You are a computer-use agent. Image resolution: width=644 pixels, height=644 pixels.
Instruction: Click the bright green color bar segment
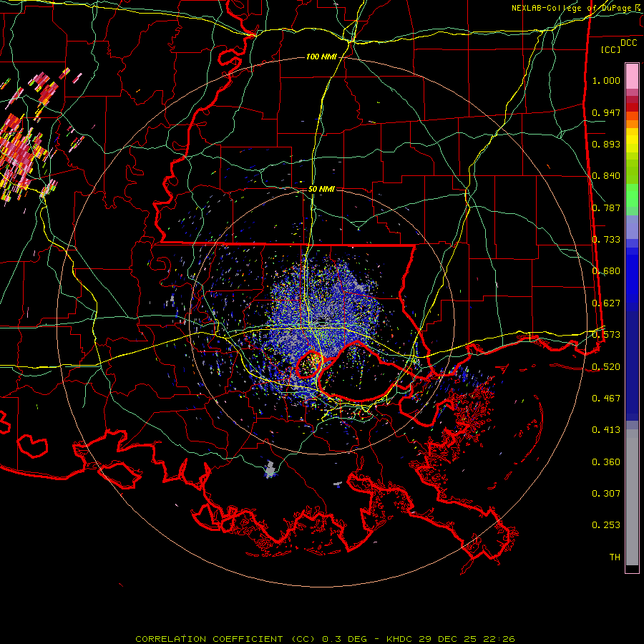point(632,195)
